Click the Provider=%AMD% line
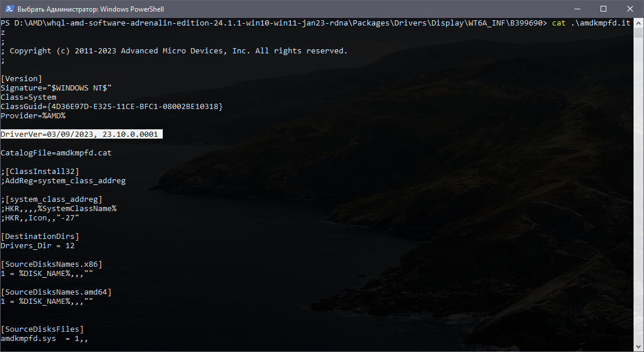 click(33, 115)
